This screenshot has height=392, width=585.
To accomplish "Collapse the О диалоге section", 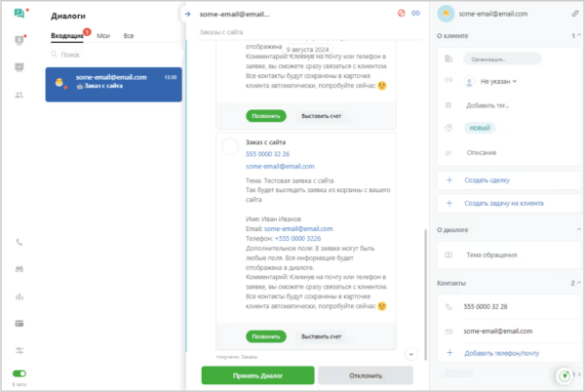I will 578,230.
